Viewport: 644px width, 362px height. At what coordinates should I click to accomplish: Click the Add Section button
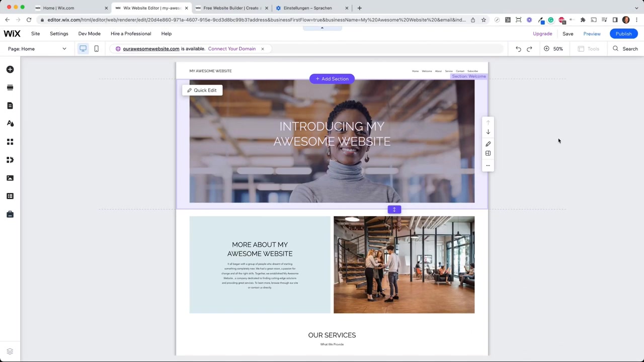coord(332,79)
